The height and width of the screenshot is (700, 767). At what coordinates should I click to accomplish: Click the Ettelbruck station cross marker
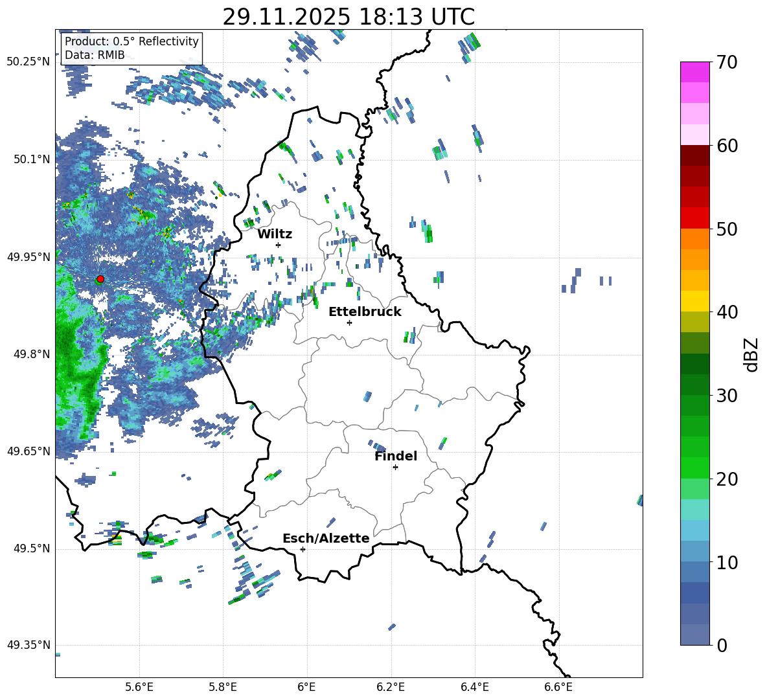[349, 322]
